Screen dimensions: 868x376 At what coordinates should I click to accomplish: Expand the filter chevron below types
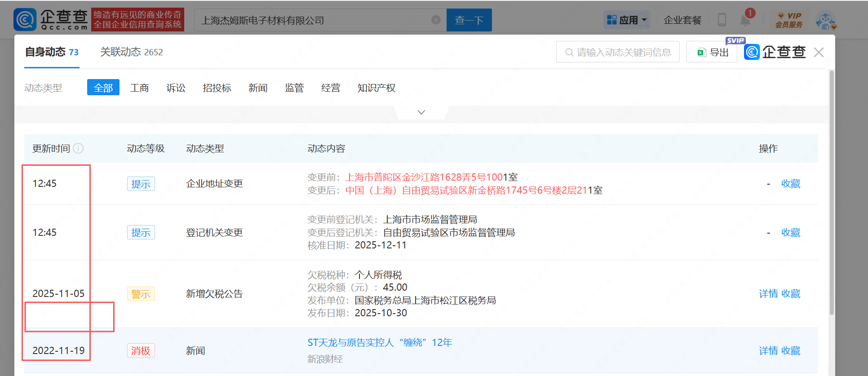pos(421,112)
